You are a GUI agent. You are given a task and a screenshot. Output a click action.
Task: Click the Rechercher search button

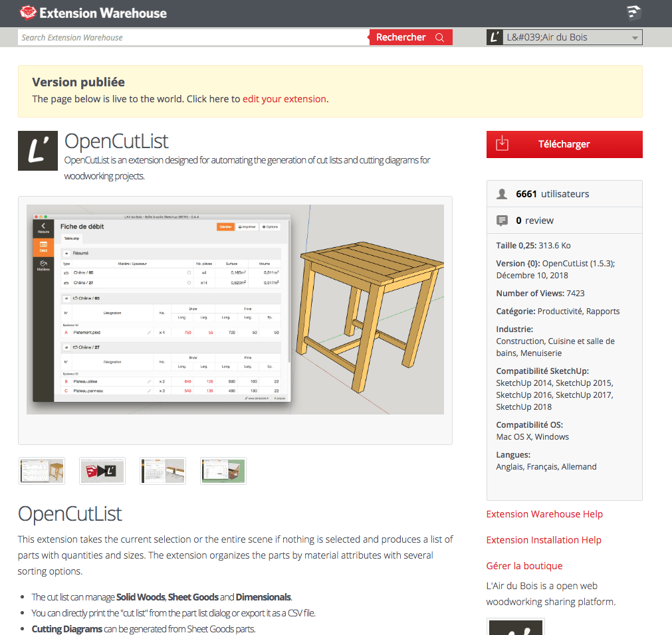pyautogui.click(x=411, y=37)
